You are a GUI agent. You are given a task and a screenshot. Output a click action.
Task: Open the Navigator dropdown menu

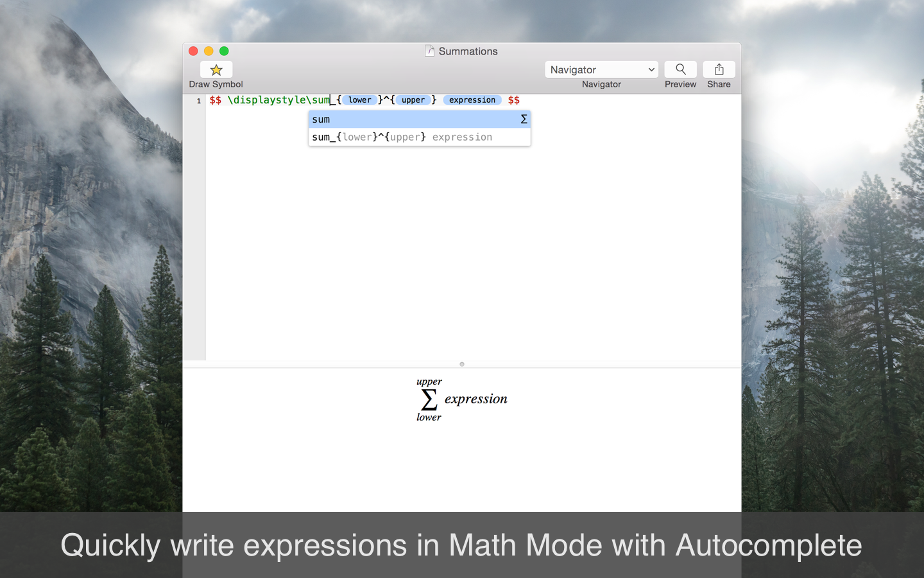601,69
